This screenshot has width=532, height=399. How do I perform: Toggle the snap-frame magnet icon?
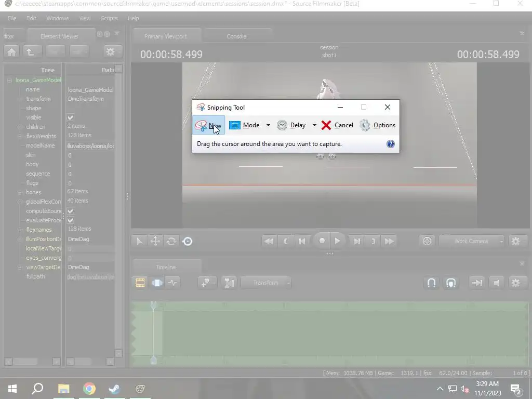(451, 283)
